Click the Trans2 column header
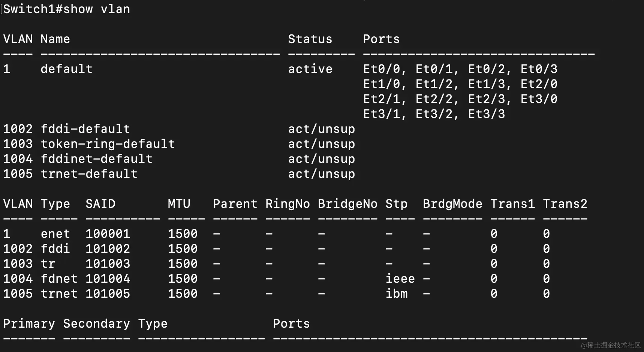This screenshot has height=352, width=644. point(565,204)
